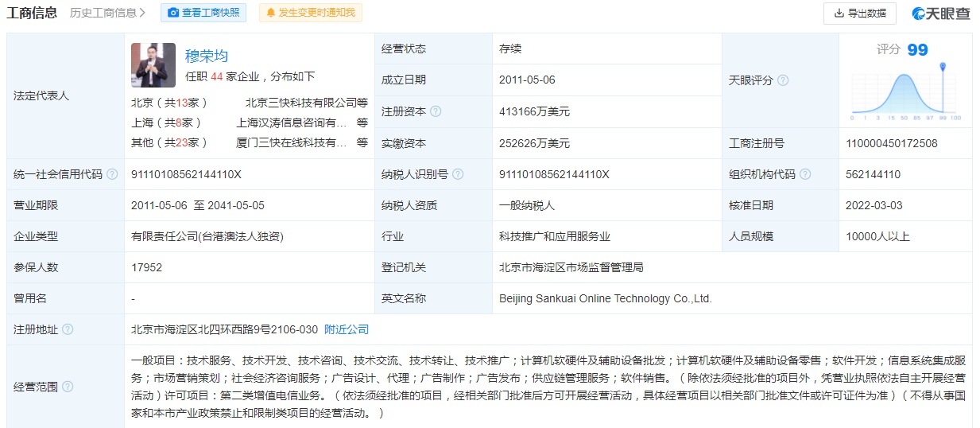Click the 查看工商快照 button

(203, 13)
